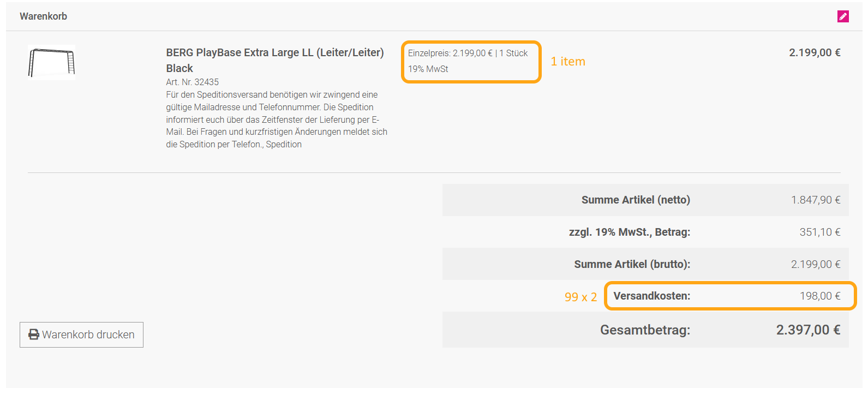Select the 1.847,90 € net amount
Screen dimensions: 868x394
coord(815,200)
